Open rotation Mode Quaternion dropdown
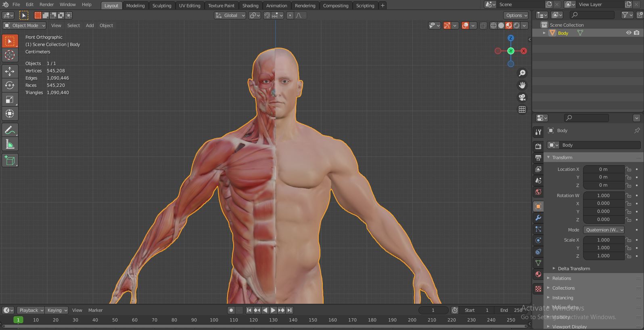Screen dimensions: 644x330 pyautogui.click(x=604, y=230)
